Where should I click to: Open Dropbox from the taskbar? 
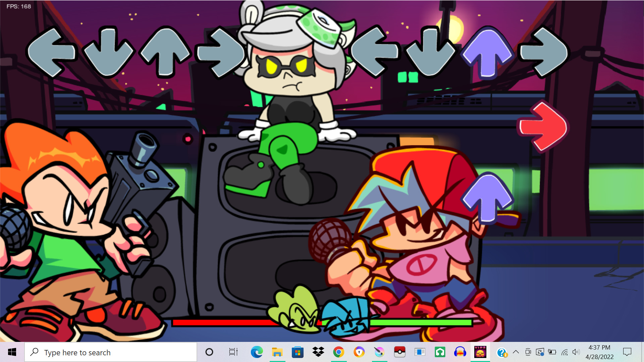318,352
